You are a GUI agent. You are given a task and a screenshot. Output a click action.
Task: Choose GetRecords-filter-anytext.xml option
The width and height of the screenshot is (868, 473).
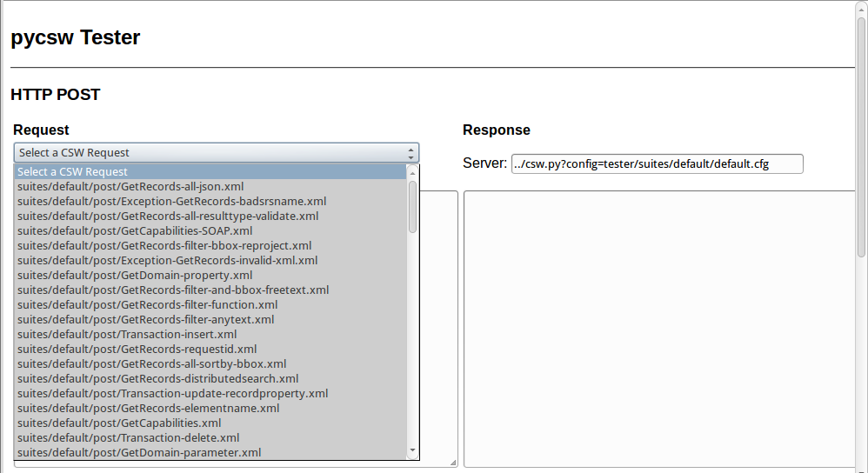(x=210, y=319)
